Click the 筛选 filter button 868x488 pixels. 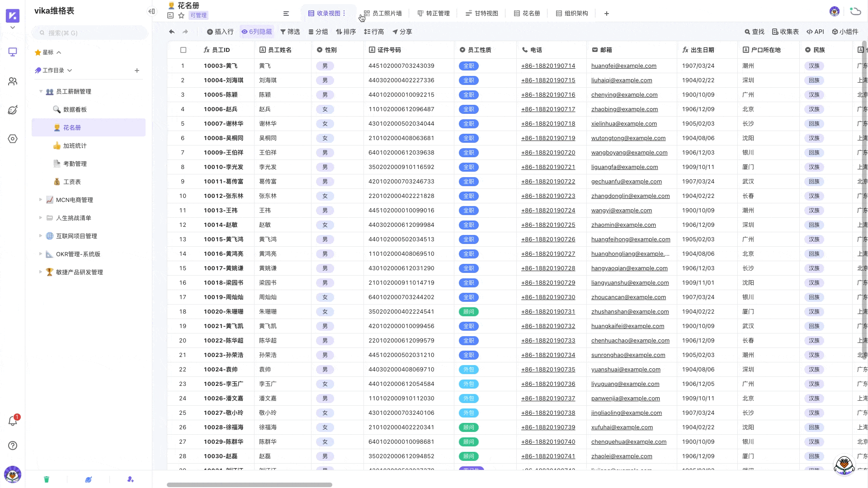pos(290,32)
